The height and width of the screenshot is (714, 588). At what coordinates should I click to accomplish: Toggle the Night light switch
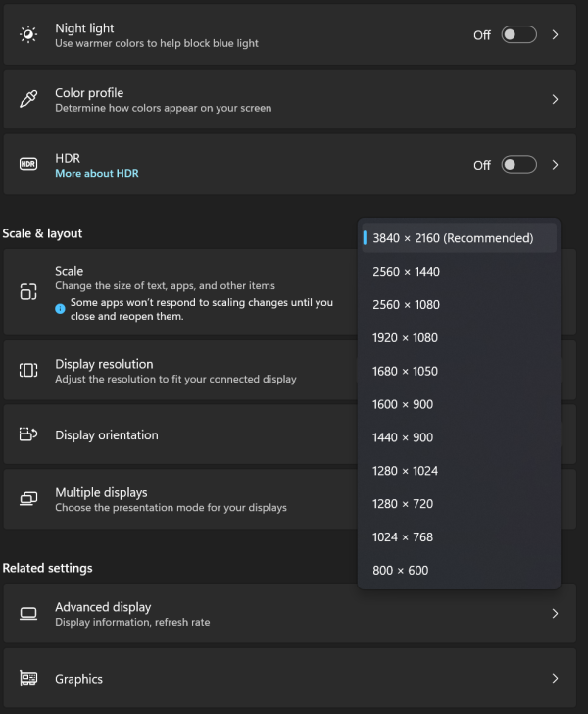click(518, 34)
